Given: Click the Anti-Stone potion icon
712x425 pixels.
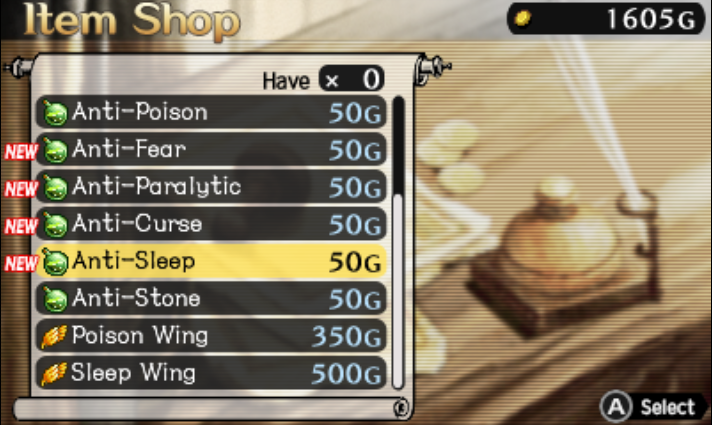Looking at the screenshot, I should [x=55, y=299].
